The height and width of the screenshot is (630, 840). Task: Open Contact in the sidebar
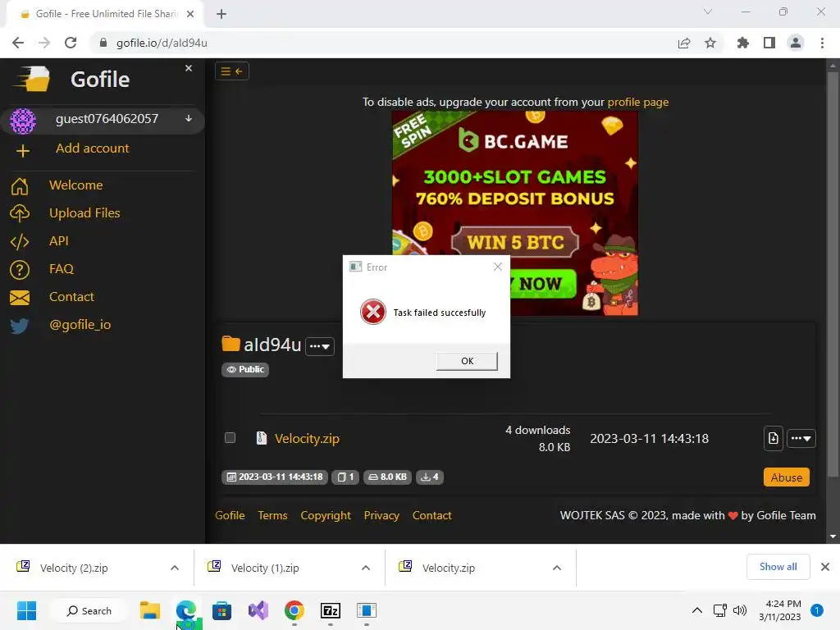71,296
